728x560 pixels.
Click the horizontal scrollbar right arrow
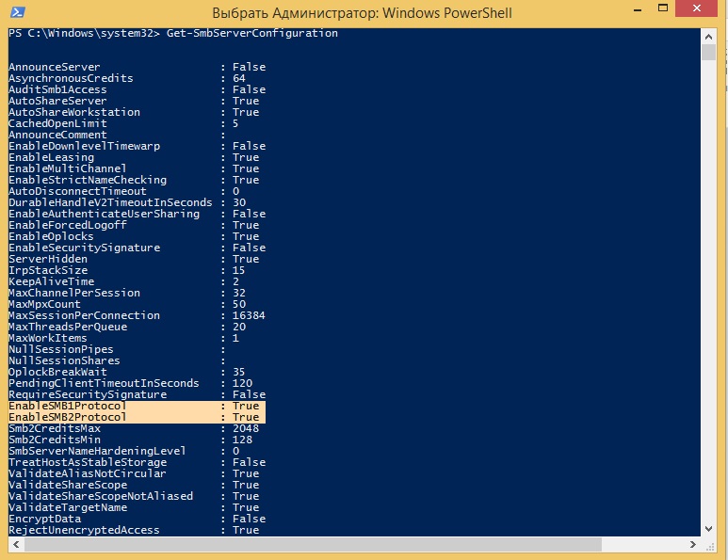click(x=693, y=544)
